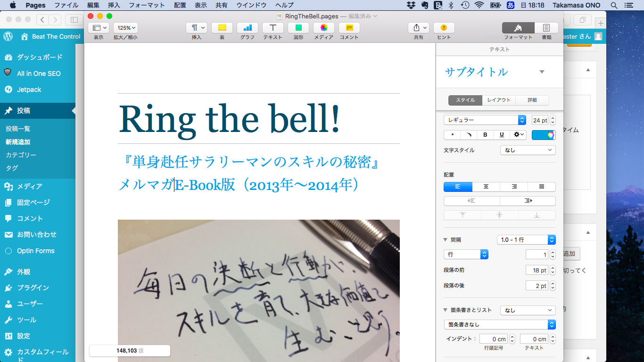Open the サブタイトル paragraph style dropdown
This screenshot has height=362, width=644.
point(542,72)
